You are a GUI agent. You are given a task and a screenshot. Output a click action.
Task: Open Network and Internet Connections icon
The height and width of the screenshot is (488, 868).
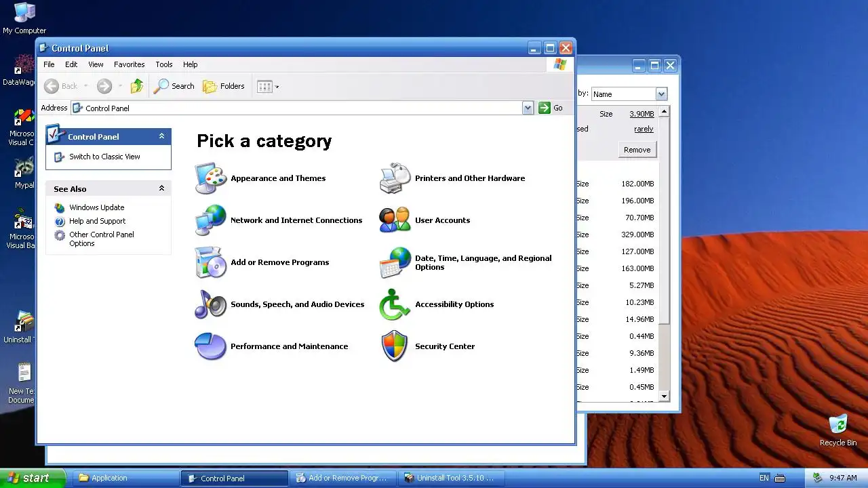coord(211,220)
